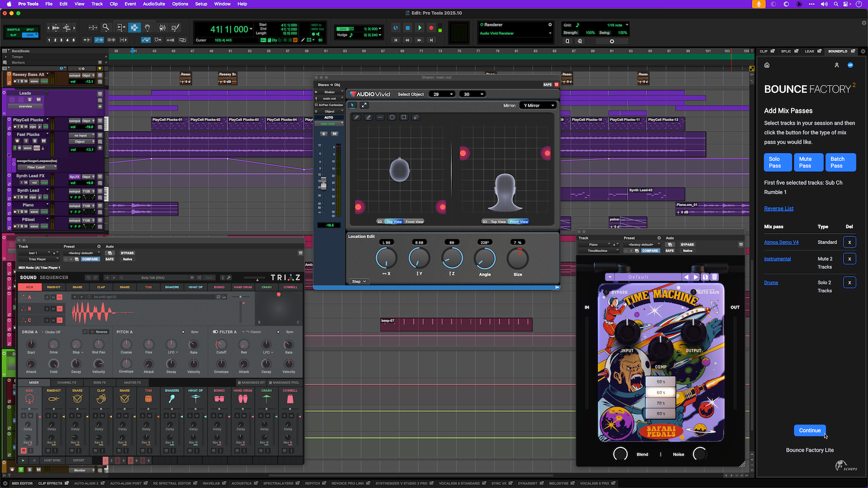Expand the Step dropdown in Location Edit
Image resolution: width=868 pixels, height=488 pixels.
click(x=359, y=281)
